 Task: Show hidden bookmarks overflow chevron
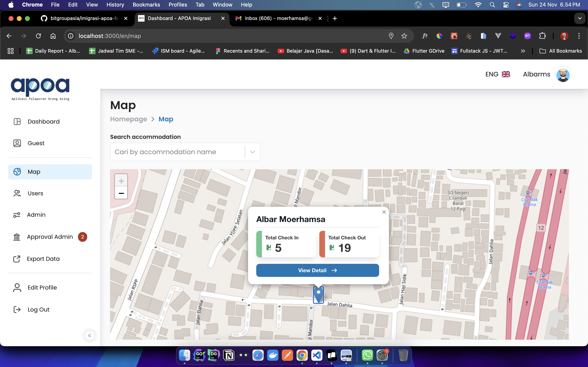click(523, 51)
